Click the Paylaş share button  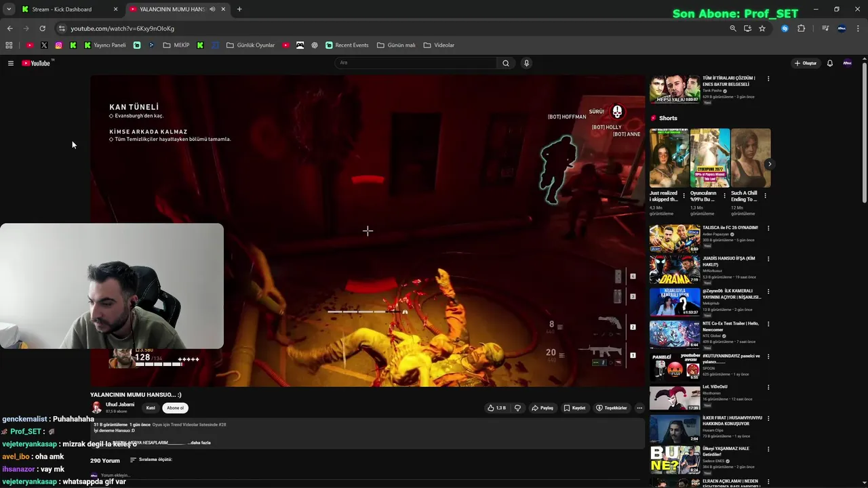(542, 408)
